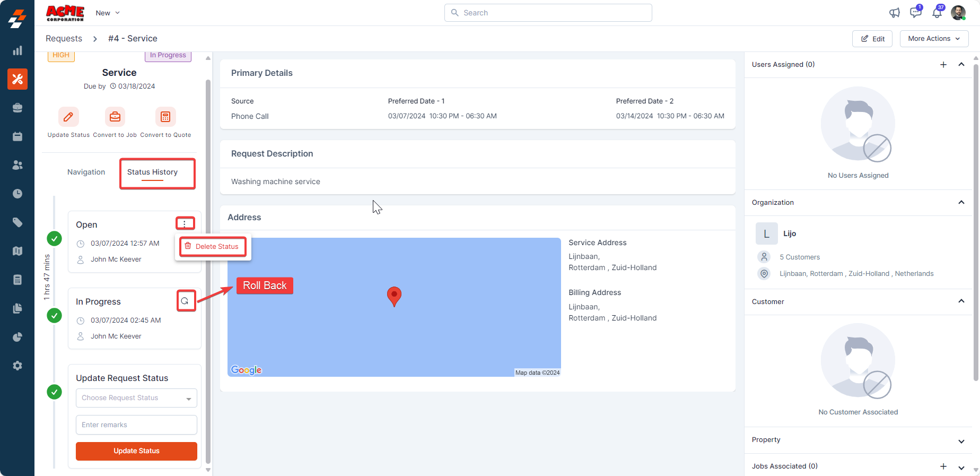Collapse the Customer section

pos(961,301)
